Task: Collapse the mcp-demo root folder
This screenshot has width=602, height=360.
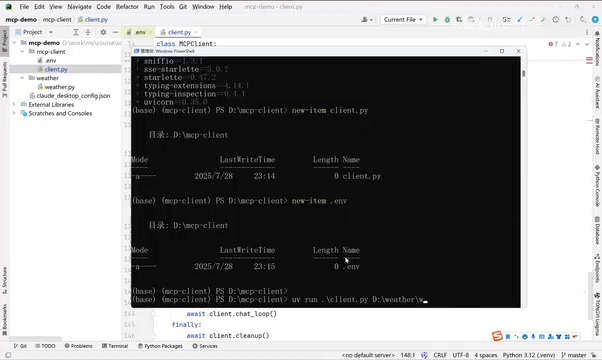Action: (15, 43)
